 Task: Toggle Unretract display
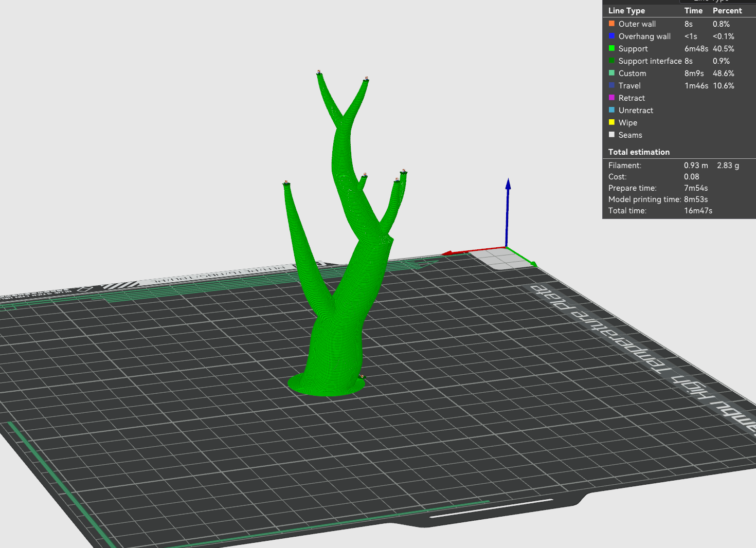point(636,110)
